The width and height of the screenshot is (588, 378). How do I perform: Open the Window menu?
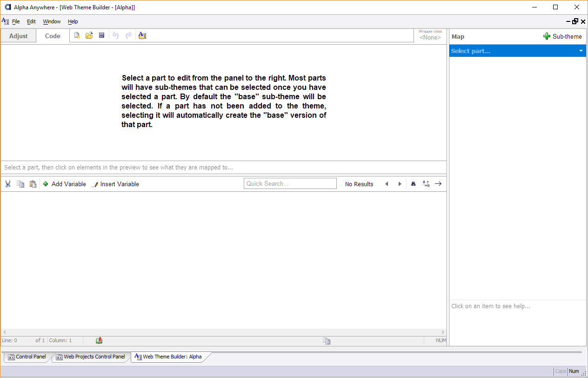point(52,21)
